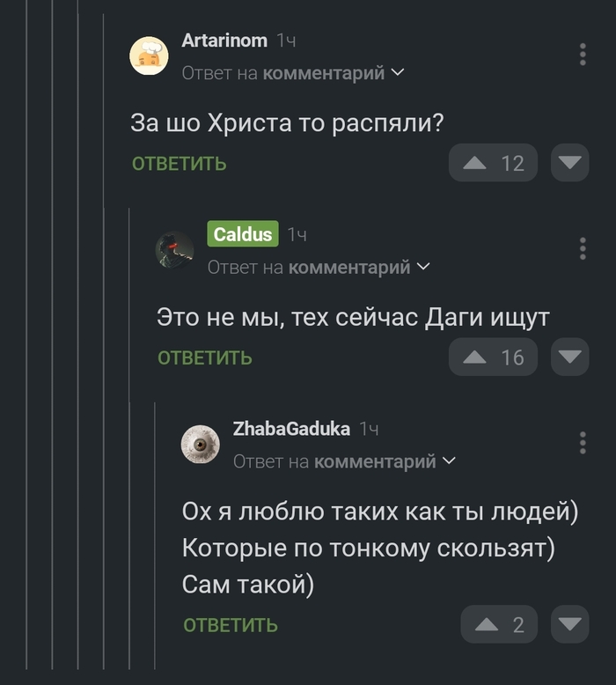Open ZhabaGaduka's eyeball avatar
Viewport: 616px width, 685px height.
coord(200,444)
